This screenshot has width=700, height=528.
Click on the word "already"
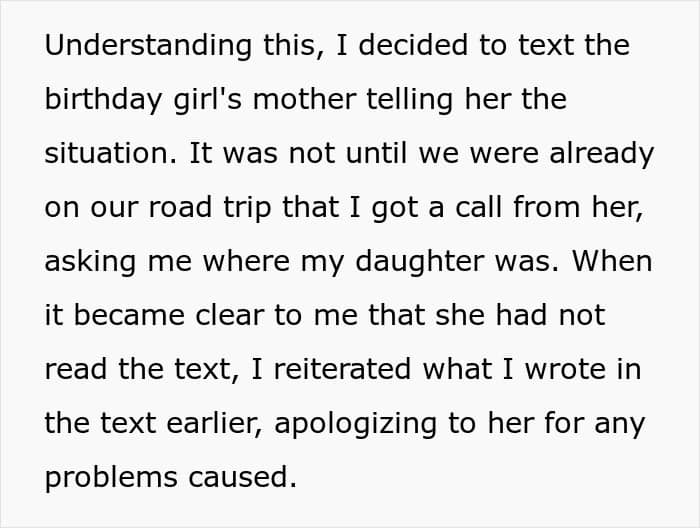click(x=602, y=154)
